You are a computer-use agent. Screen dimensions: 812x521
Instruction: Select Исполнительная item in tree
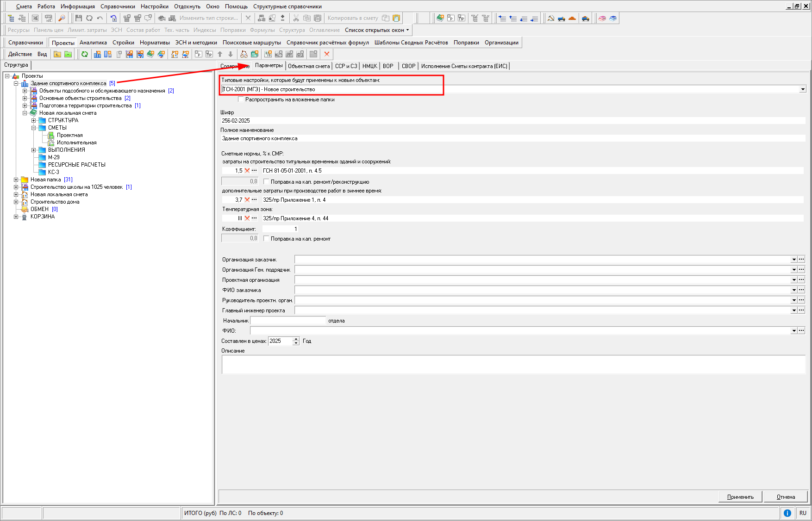[76, 143]
